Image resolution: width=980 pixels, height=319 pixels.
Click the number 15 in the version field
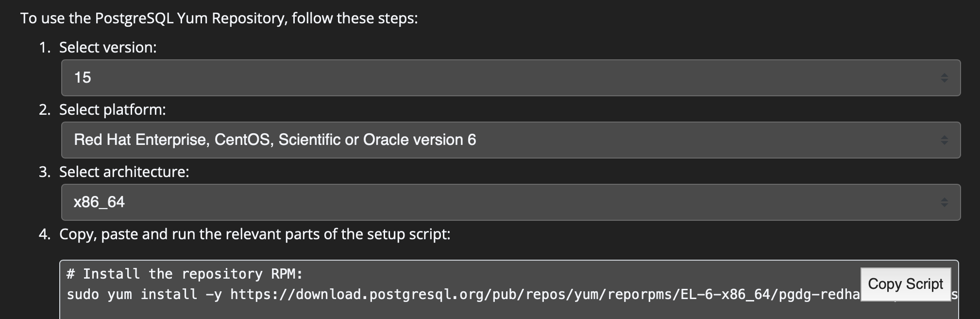(x=83, y=78)
